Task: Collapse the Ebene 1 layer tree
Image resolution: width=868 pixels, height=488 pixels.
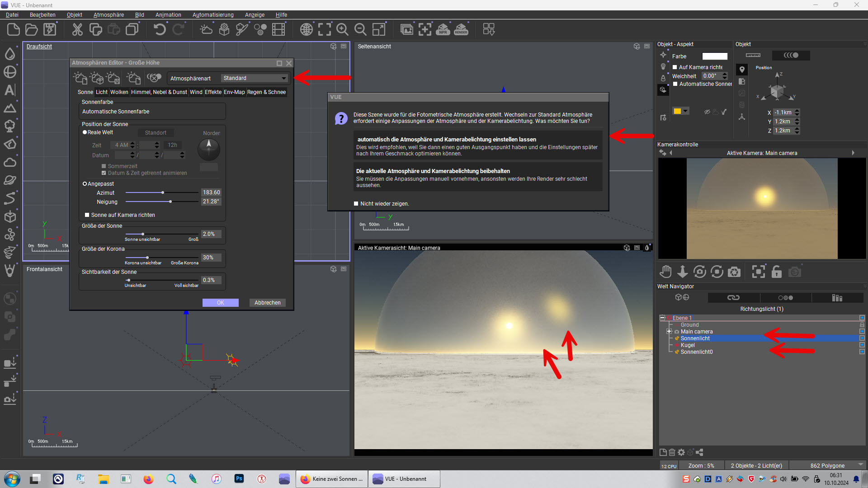Action: (662, 318)
